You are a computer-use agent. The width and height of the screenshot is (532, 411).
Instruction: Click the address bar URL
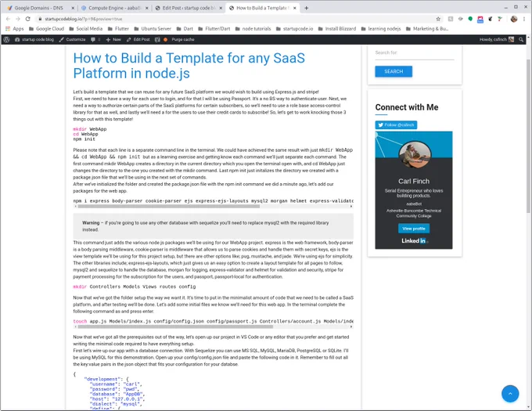click(x=84, y=20)
